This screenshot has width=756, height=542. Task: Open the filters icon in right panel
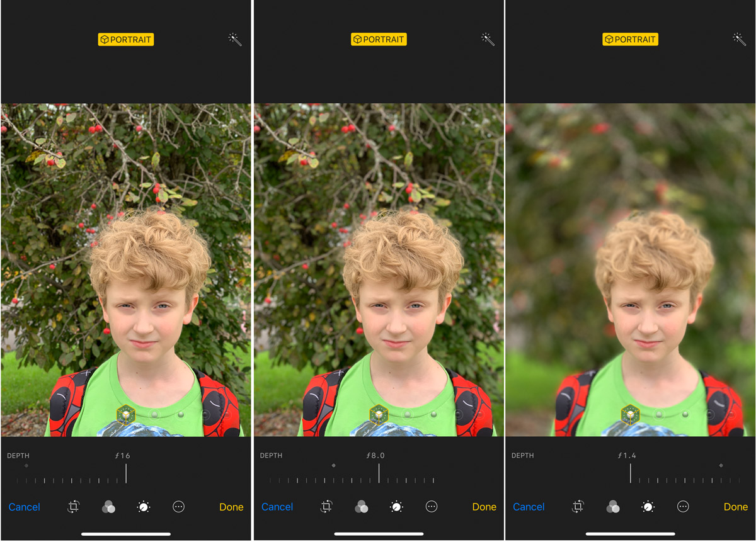click(x=613, y=507)
